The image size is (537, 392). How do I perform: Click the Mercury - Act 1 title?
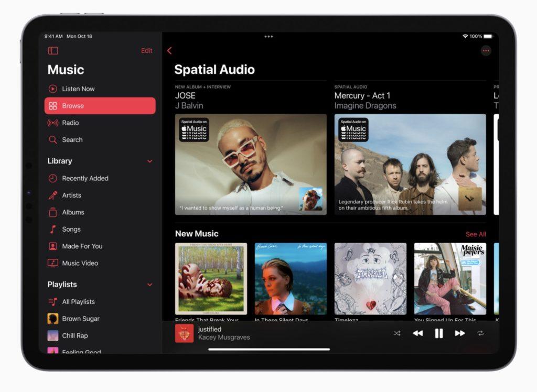pyautogui.click(x=362, y=95)
